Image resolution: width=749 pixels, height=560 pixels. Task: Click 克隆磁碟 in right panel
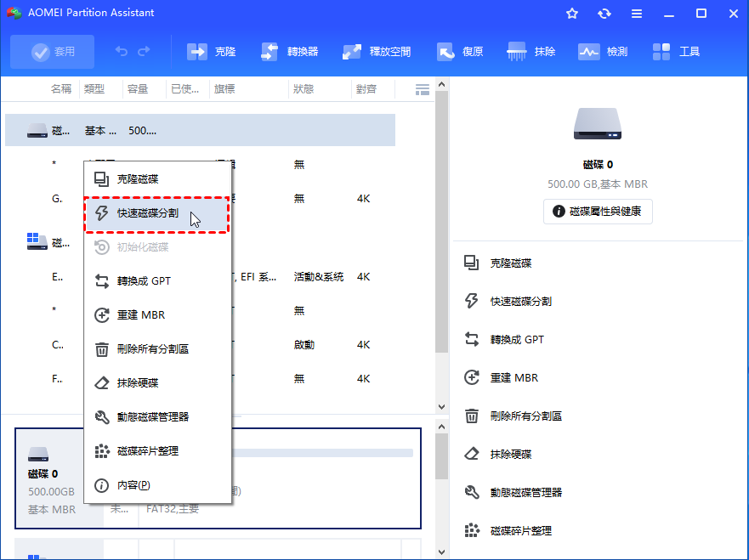(x=497, y=263)
